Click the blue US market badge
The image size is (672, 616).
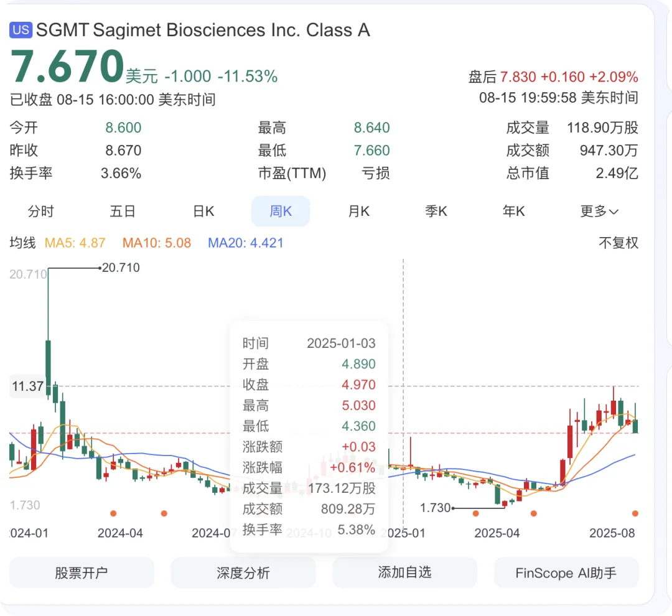[x=21, y=30]
